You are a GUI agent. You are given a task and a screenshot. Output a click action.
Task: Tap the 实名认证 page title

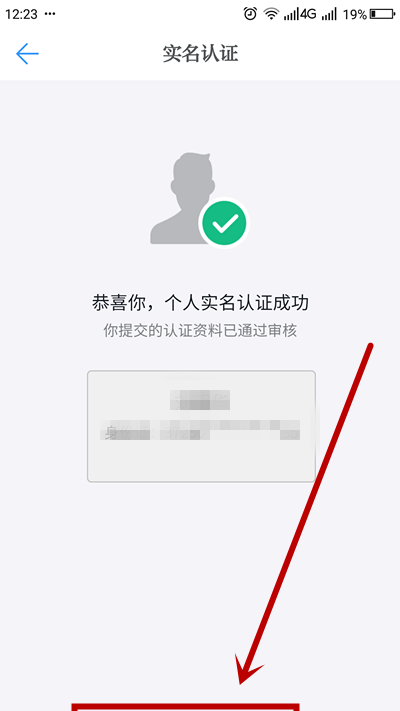click(x=200, y=54)
